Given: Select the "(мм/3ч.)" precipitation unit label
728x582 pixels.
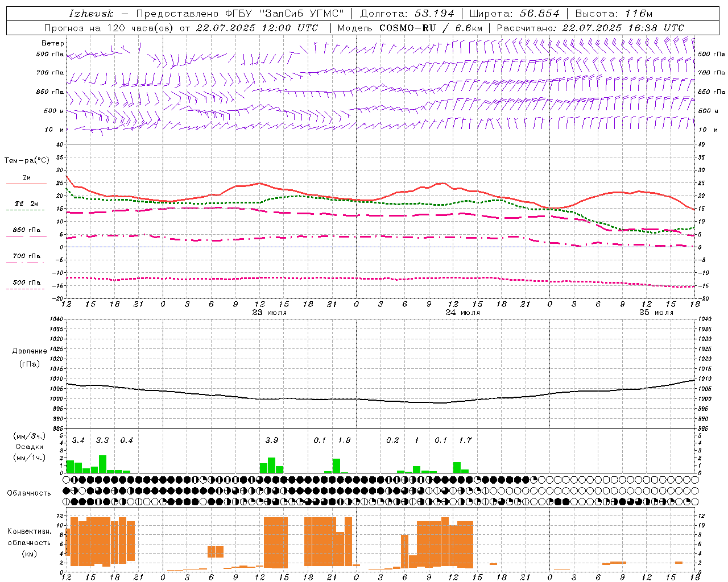Looking at the screenshot, I should pyautogui.click(x=30, y=436).
